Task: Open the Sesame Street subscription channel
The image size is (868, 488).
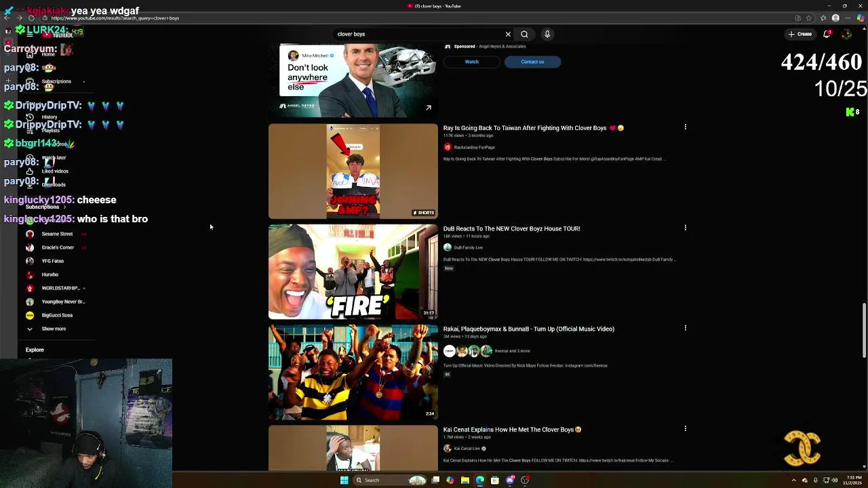Action: click(x=57, y=234)
